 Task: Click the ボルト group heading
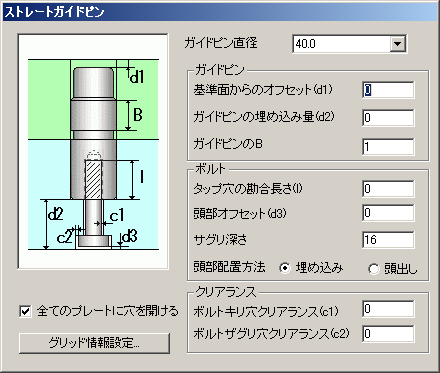point(210,169)
